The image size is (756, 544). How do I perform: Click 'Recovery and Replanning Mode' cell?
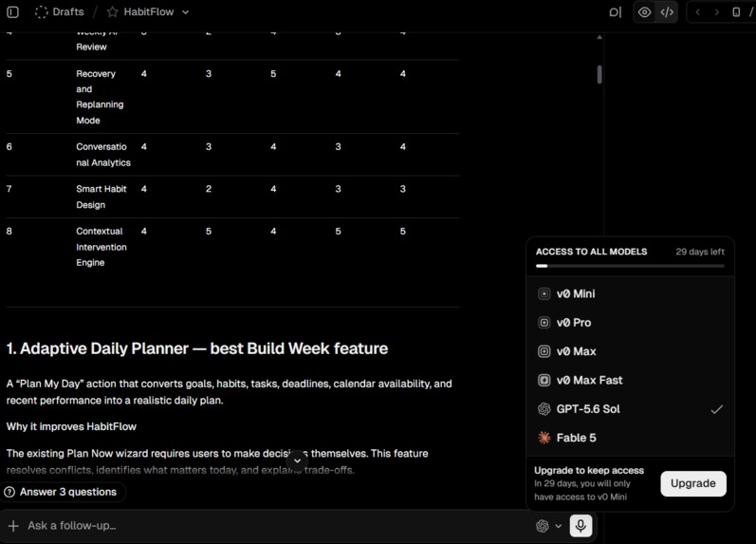(x=100, y=97)
